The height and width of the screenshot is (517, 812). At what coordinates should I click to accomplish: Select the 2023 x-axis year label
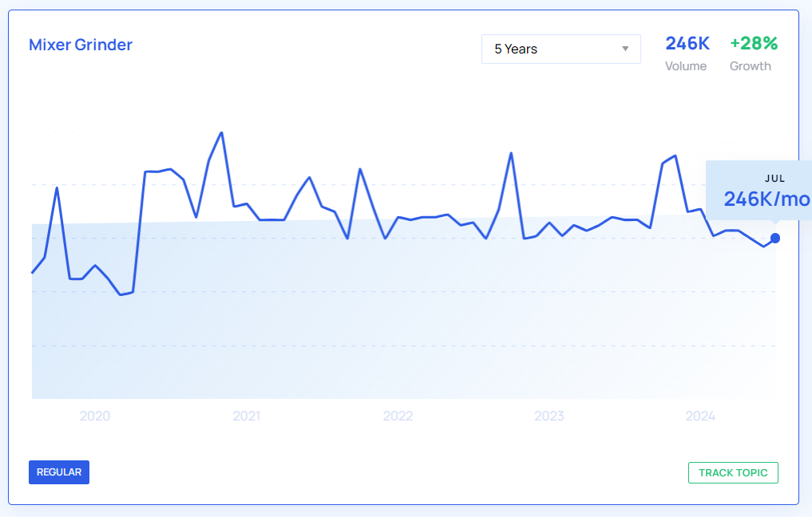pyautogui.click(x=549, y=416)
